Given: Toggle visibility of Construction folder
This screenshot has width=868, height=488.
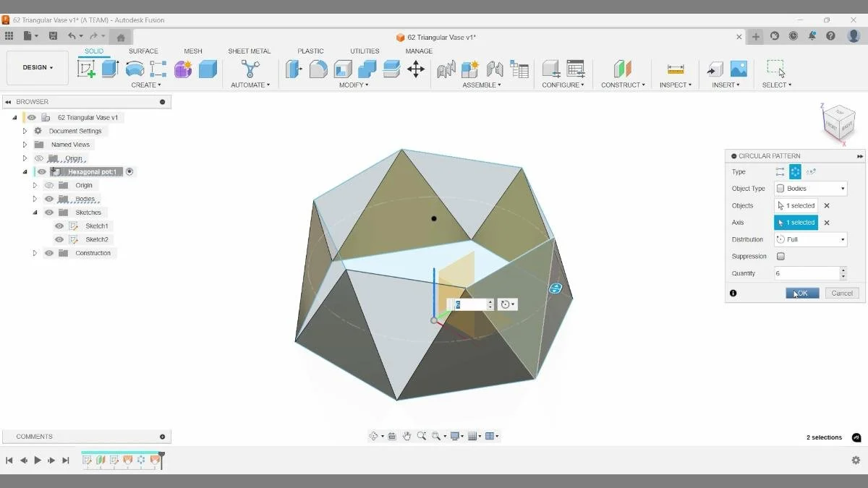Looking at the screenshot, I should 49,253.
